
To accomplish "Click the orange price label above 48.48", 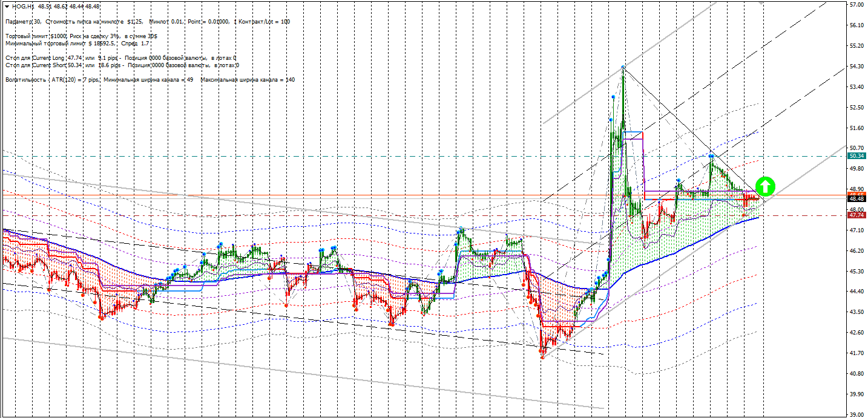I will [856, 194].
